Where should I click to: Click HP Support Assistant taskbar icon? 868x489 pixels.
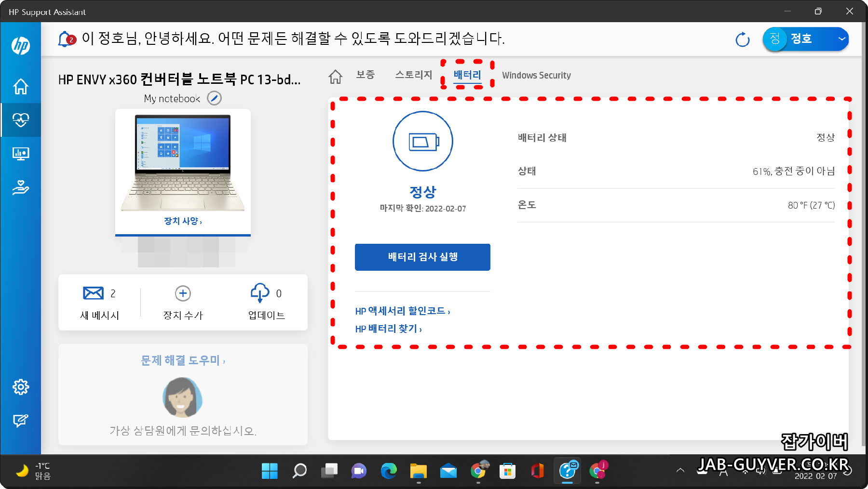(568, 471)
